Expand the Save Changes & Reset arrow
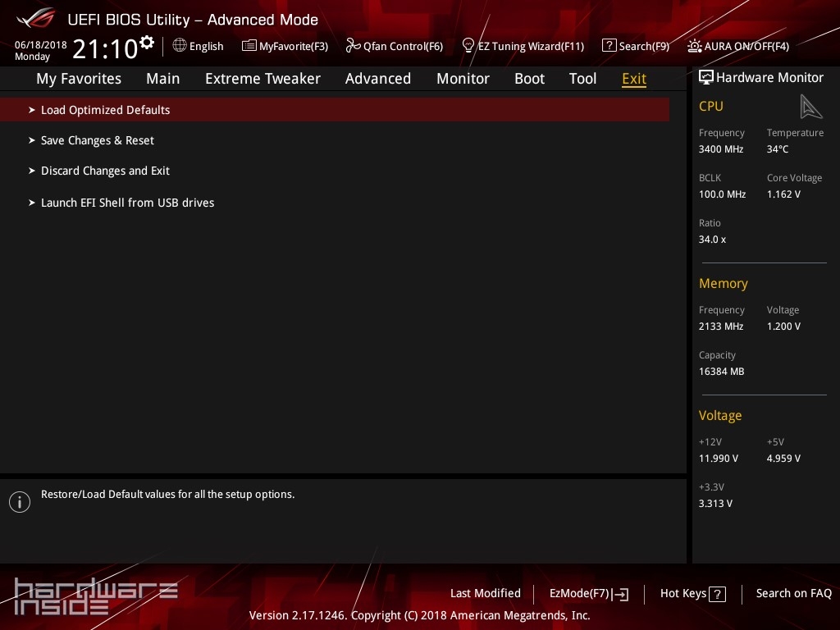Image resolution: width=840 pixels, height=630 pixels. pos(32,140)
